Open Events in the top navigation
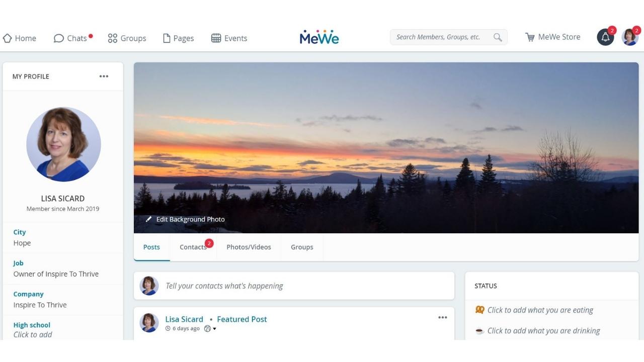 coord(229,38)
